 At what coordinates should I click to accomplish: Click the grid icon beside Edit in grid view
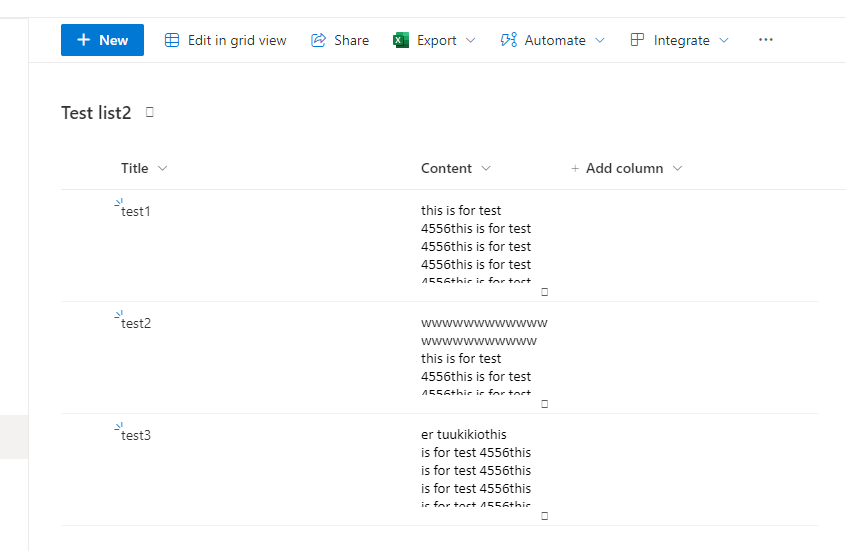pyautogui.click(x=172, y=40)
